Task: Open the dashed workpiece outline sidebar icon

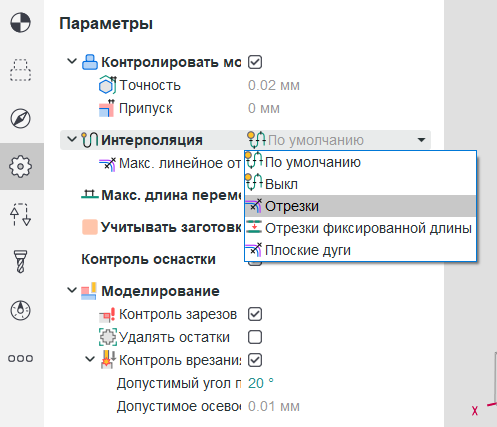Action: point(20,70)
